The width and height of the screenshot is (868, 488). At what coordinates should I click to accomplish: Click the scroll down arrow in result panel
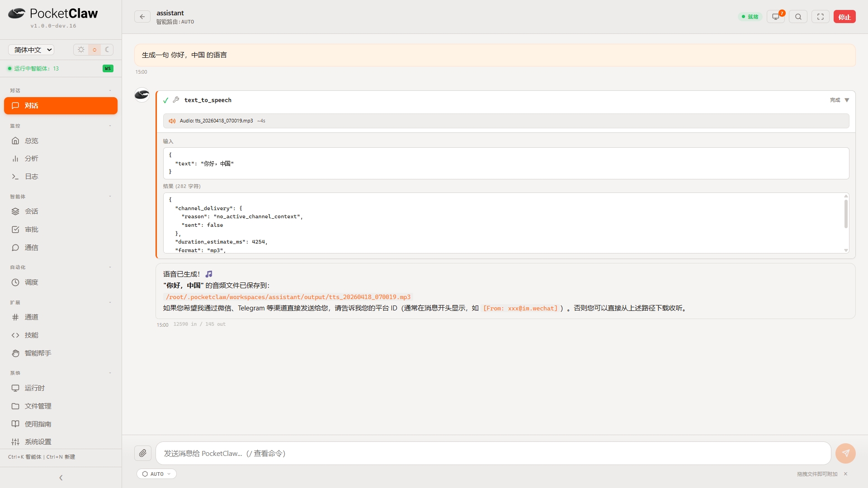coord(846,250)
